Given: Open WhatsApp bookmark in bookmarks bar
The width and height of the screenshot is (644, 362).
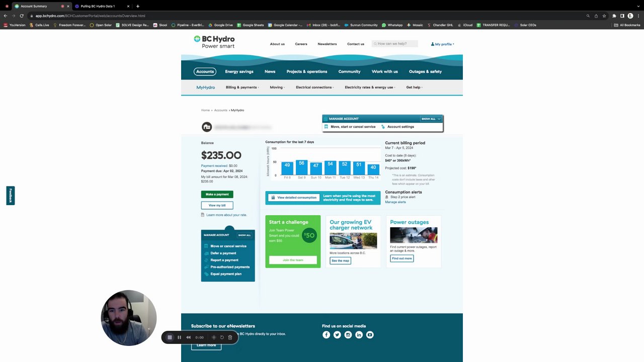Looking at the screenshot, I should [x=392, y=25].
